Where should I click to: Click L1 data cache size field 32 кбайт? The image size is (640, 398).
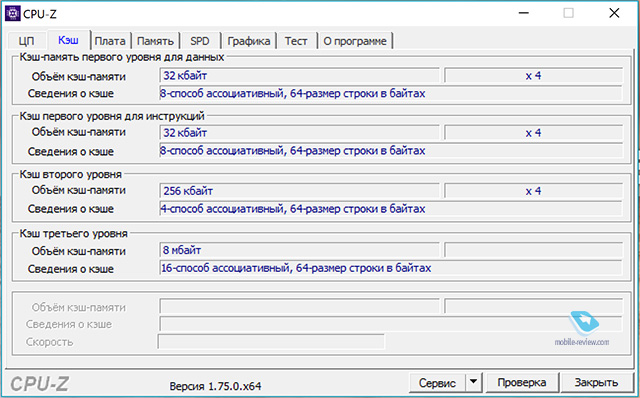299,76
